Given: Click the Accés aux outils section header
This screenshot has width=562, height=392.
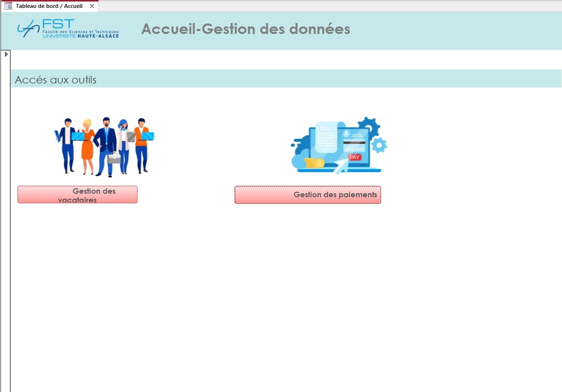Looking at the screenshot, I should pyautogui.click(x=55, y=80).
